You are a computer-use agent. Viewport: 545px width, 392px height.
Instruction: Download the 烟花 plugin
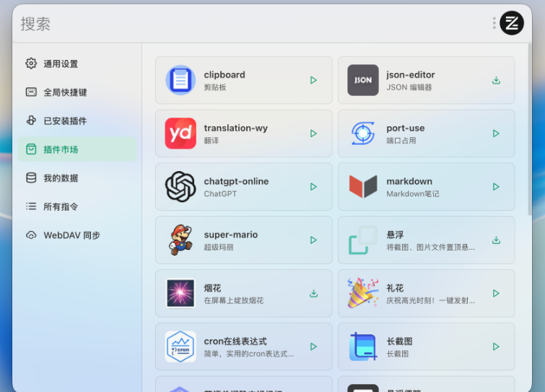click(313, 293)
